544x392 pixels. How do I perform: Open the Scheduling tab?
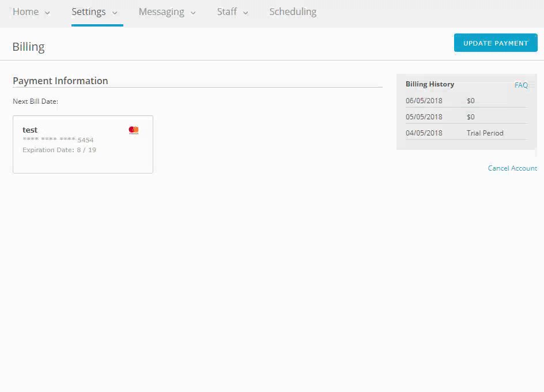pyautogui.click(x=293, y=12)
